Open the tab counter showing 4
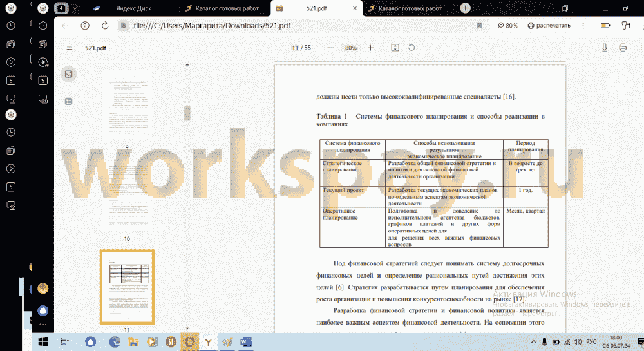Screen dimensions: 644x351 pos(61,8)
